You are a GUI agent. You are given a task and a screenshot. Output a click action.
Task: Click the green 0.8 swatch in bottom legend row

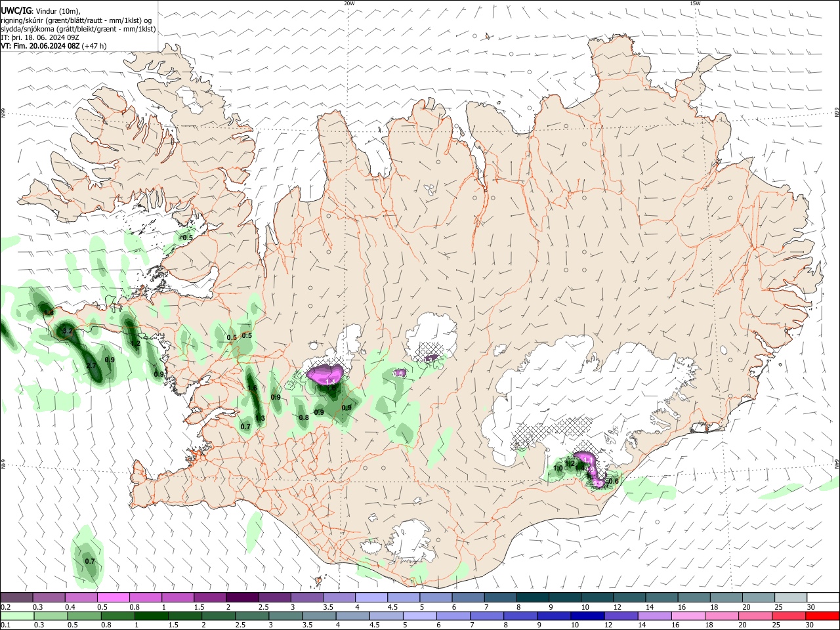[117, 616]
